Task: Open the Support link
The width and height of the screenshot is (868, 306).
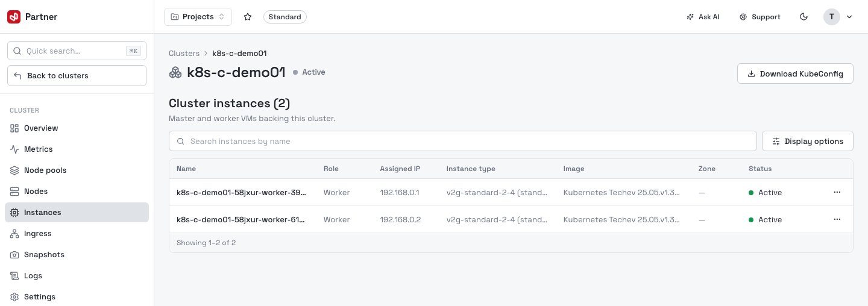Action: point(760,17)
